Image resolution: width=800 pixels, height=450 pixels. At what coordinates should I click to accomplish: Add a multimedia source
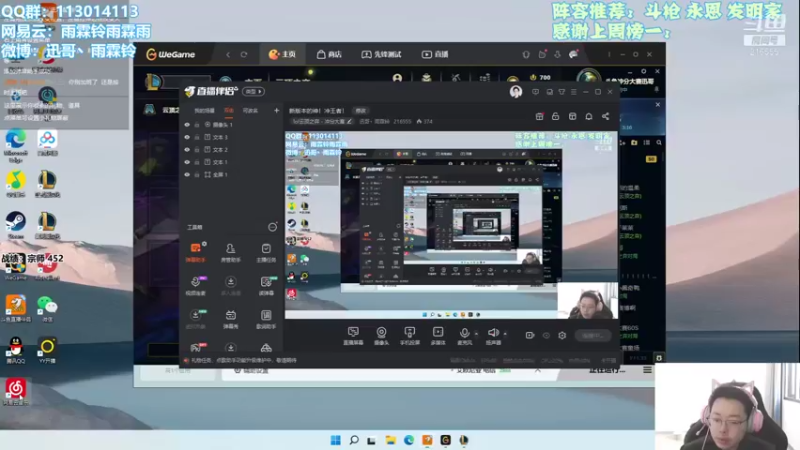pos(438,336)
